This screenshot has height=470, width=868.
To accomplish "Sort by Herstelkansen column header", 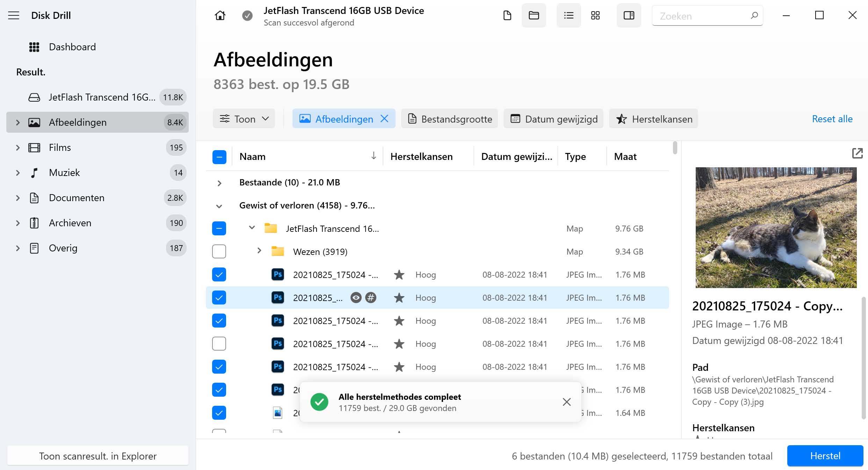I will click(x=421, y=156).
